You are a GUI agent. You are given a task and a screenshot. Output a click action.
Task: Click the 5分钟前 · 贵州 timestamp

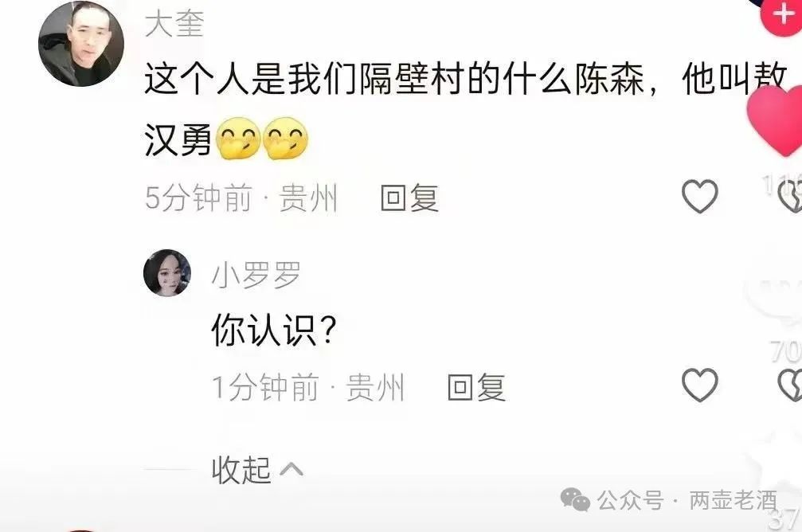(x=241, y=198)
